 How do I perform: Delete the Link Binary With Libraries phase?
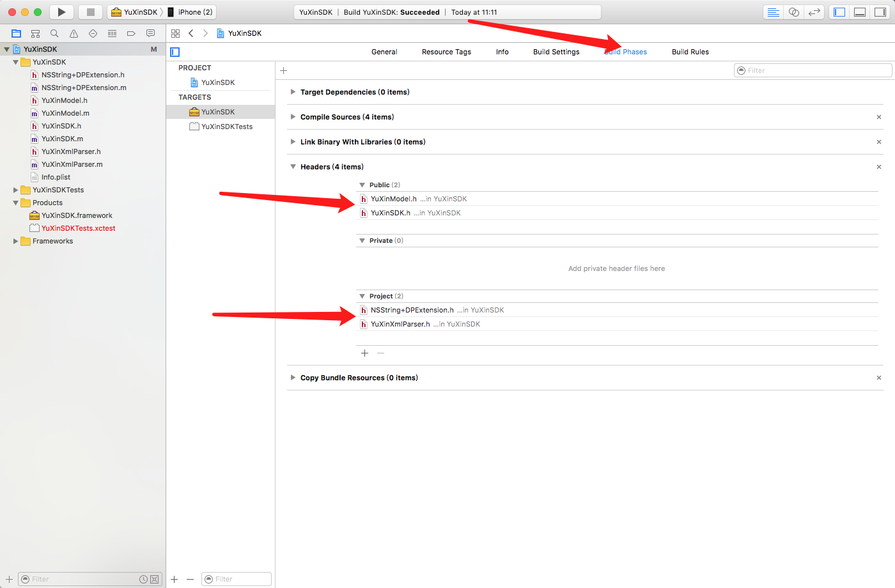pos(879,142)
